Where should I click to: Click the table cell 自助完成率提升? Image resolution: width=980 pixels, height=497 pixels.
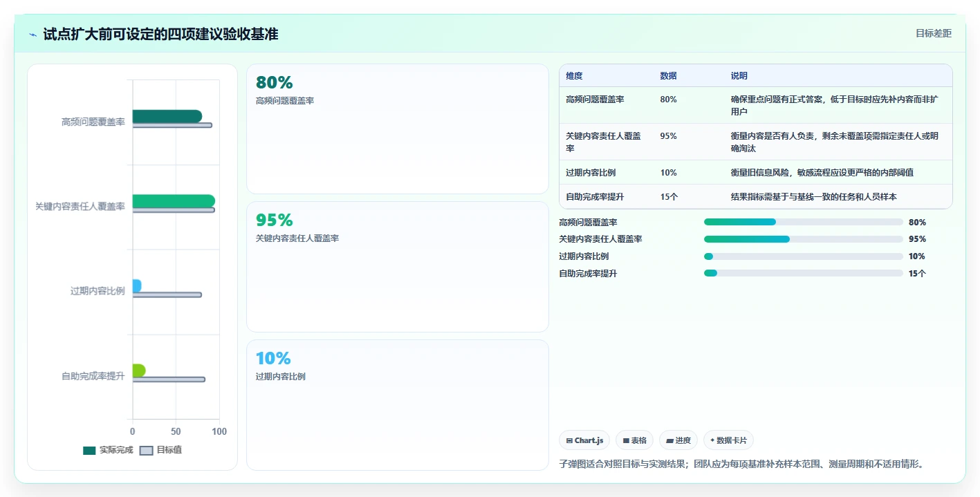point(595,197)
